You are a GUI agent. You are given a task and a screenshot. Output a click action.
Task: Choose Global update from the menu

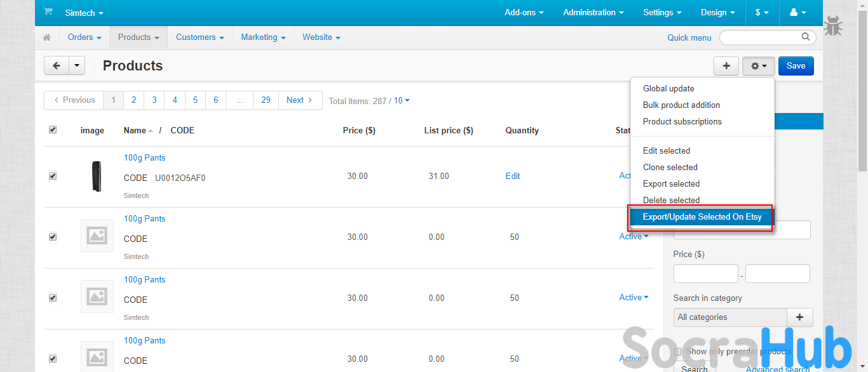(x=668, y=88)
